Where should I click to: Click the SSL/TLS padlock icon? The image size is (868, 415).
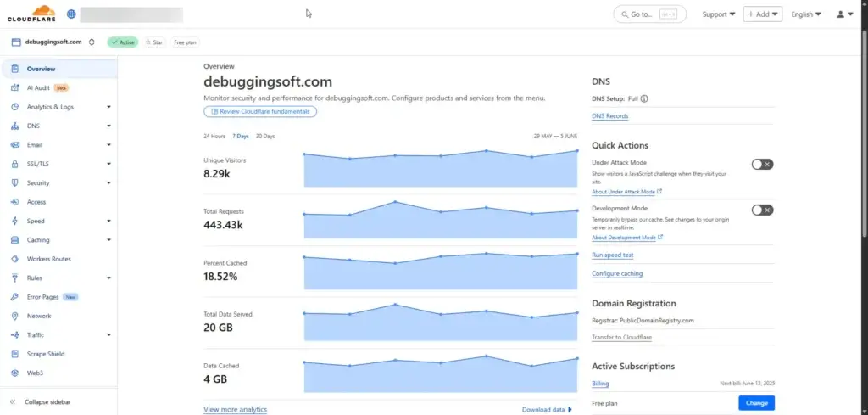click(x=15, y=164)
